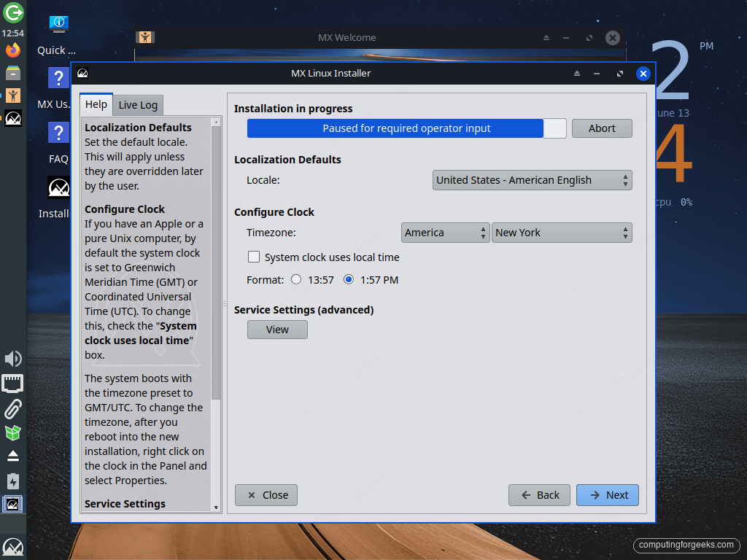747x560 pixels.
Task: Click View under Service Settings
Action: 277,330
